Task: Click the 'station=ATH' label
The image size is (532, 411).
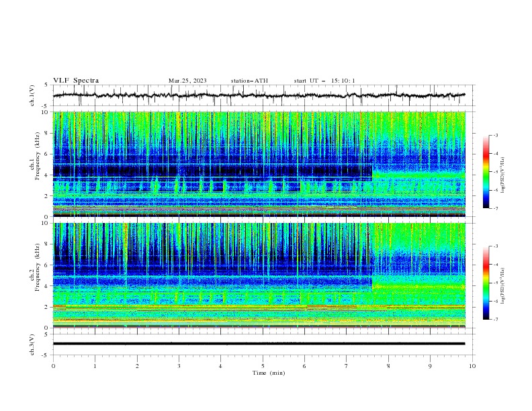Action: 249,81
